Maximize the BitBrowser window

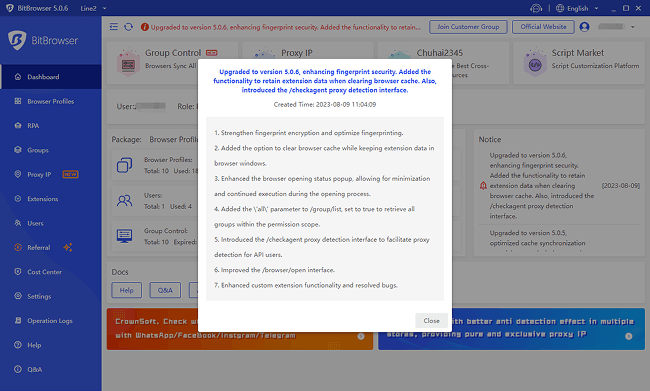[x=626, y=8]
